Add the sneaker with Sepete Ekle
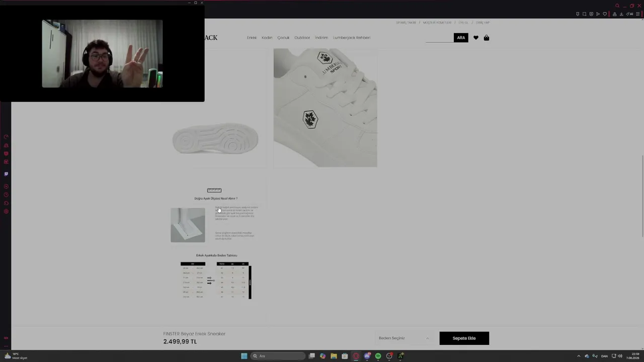The image size is (644, 362). (464, 338)
